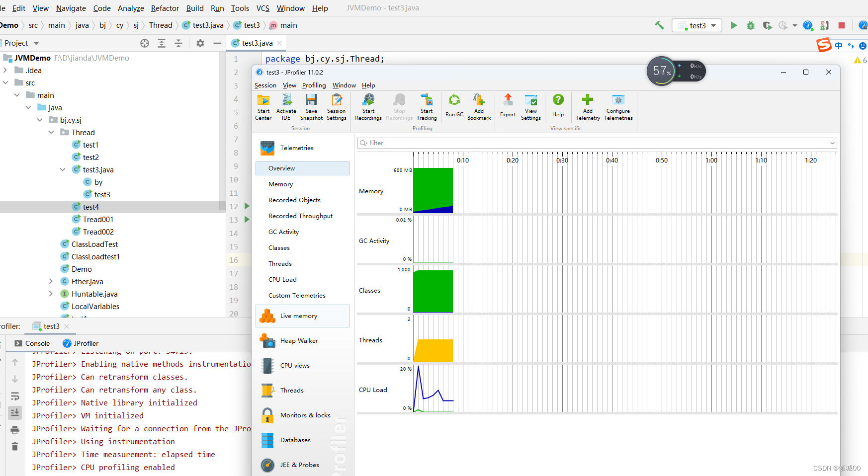The height and width of the screenshot is (476, 868).
Task: Click Save Snapshot icon
Action: tap(311, 107)
